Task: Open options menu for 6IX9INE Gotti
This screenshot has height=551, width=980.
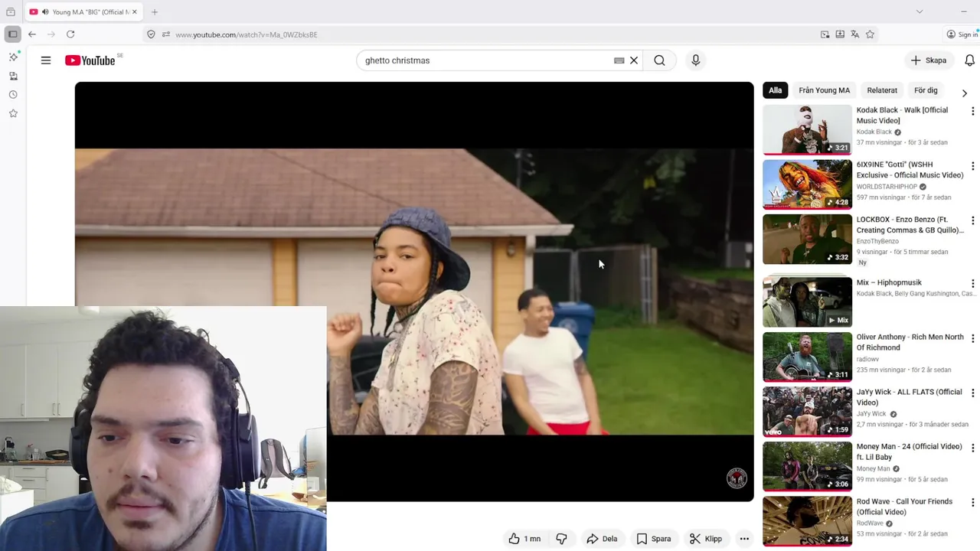Action: (x=972, y=166)
